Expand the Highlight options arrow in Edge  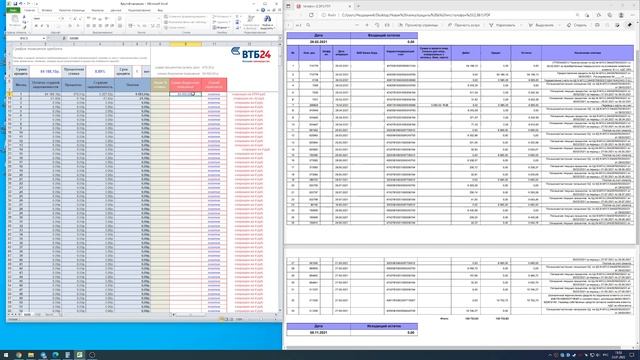pyautogui.click(x=559, y=25)
